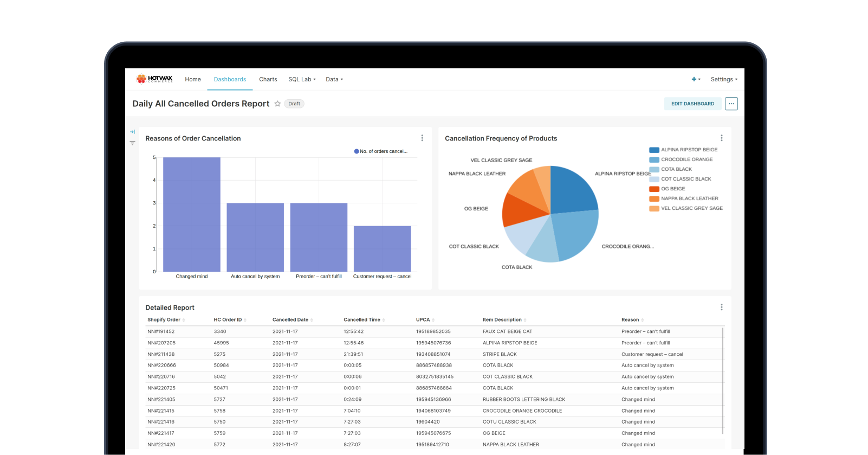Open the Detailed Report options menu
The image size is (868, 455).
(x=721, y=307)
